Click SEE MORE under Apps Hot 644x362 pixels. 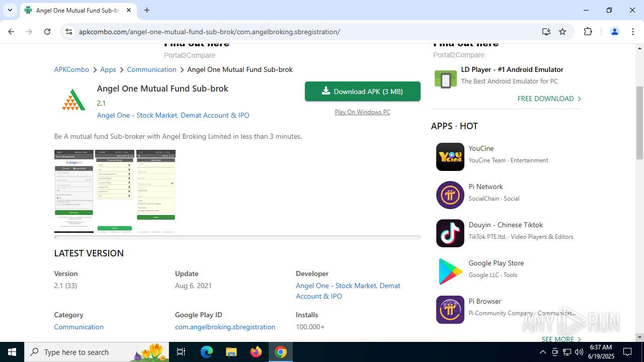pos(561,339)
